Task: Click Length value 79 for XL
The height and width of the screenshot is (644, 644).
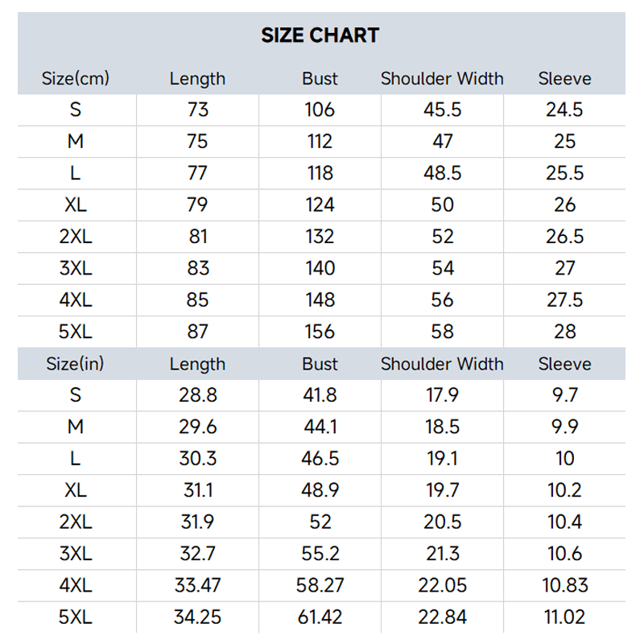Action: (197, 204)
